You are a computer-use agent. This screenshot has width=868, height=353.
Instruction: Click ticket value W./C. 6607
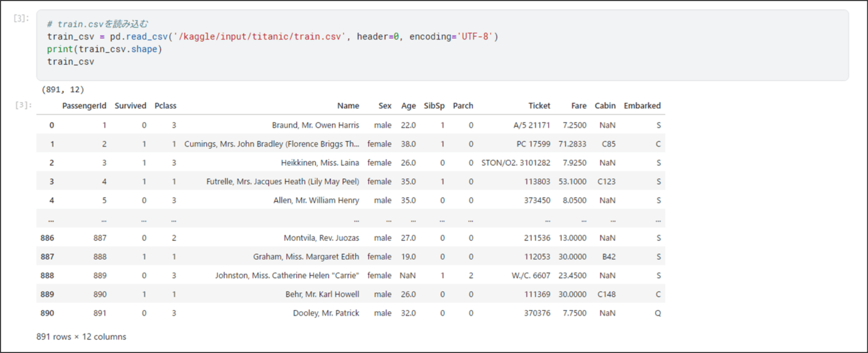[531, 275]
